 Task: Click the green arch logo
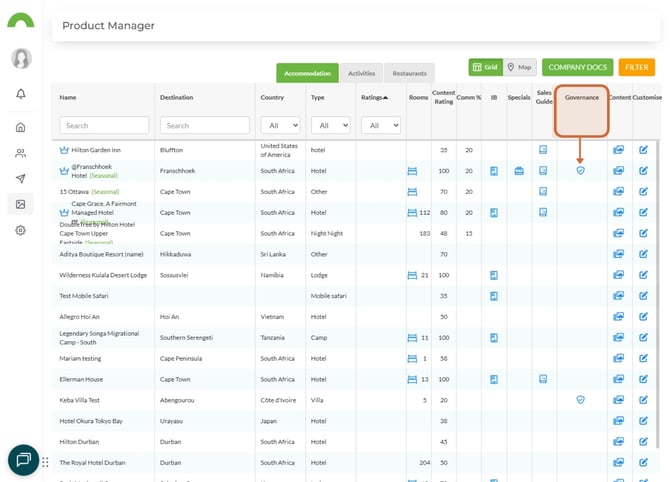(21, 21)
